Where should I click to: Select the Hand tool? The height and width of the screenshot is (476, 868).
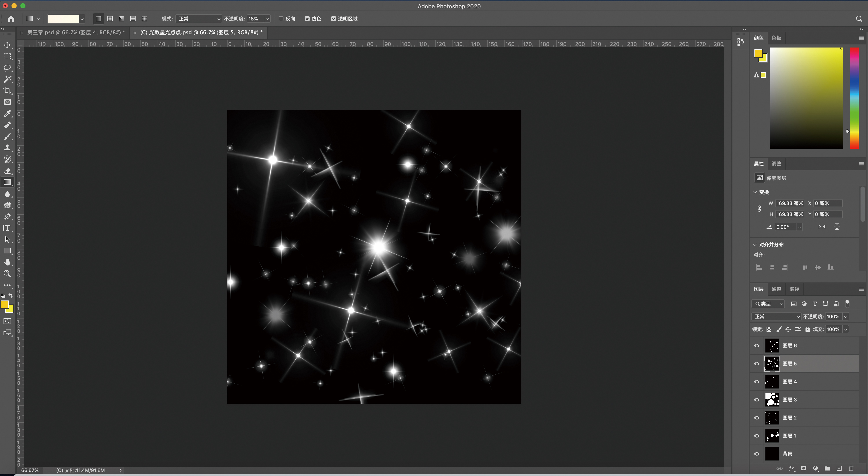[x=7, y=262]
